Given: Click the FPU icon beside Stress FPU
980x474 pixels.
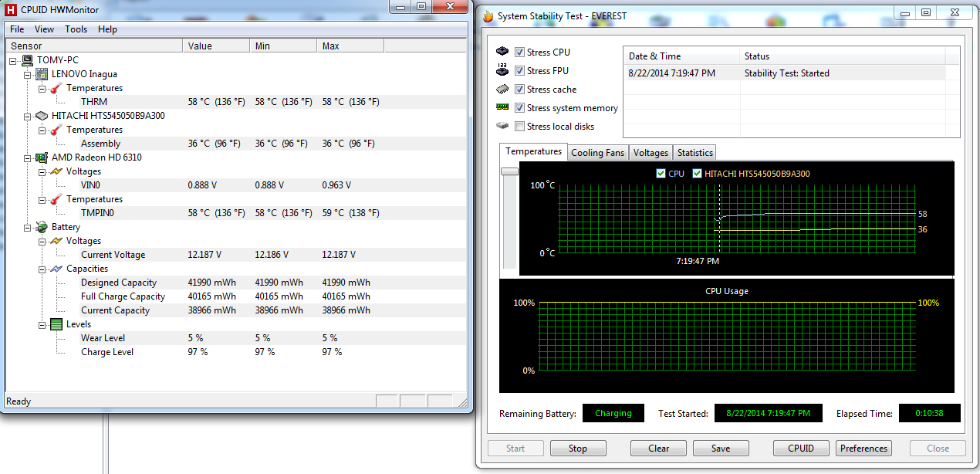Looking at the screenshot, I should pyautogui.click(x=502, y=70).
